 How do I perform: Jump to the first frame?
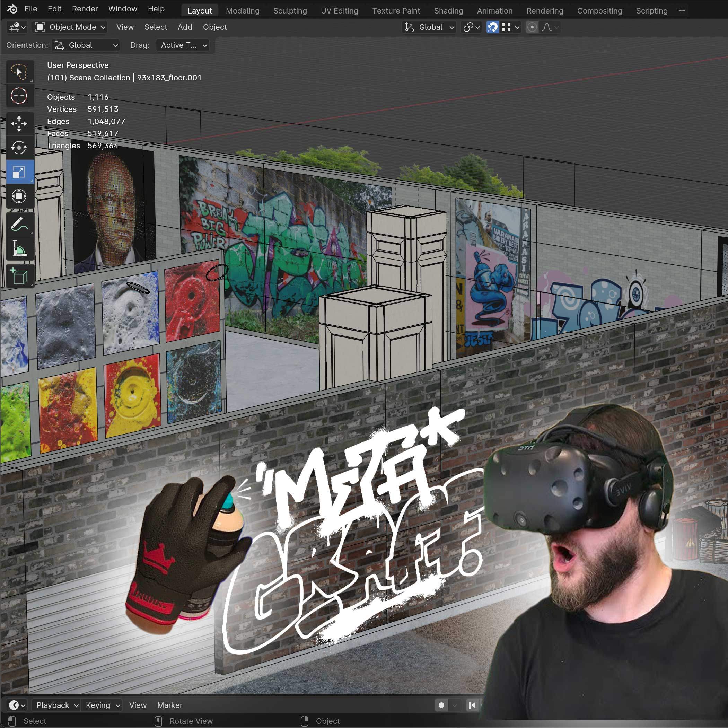coord(472,705)
